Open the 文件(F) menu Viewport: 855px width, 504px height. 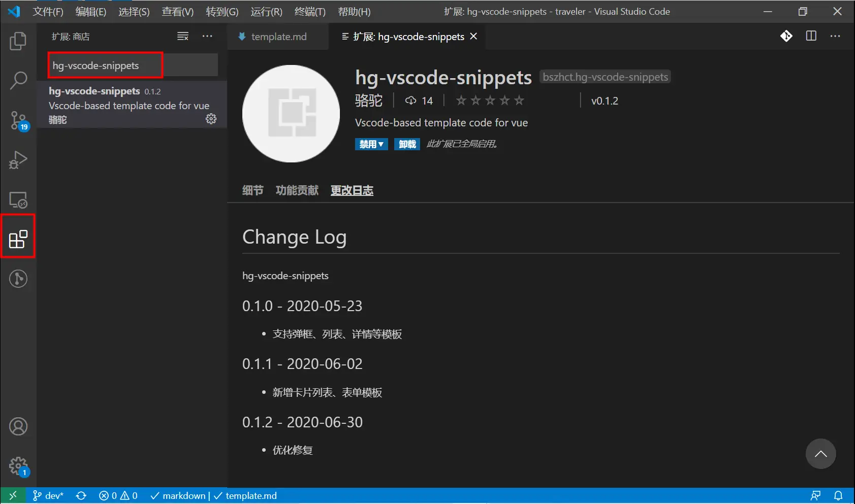pos(48,12)
